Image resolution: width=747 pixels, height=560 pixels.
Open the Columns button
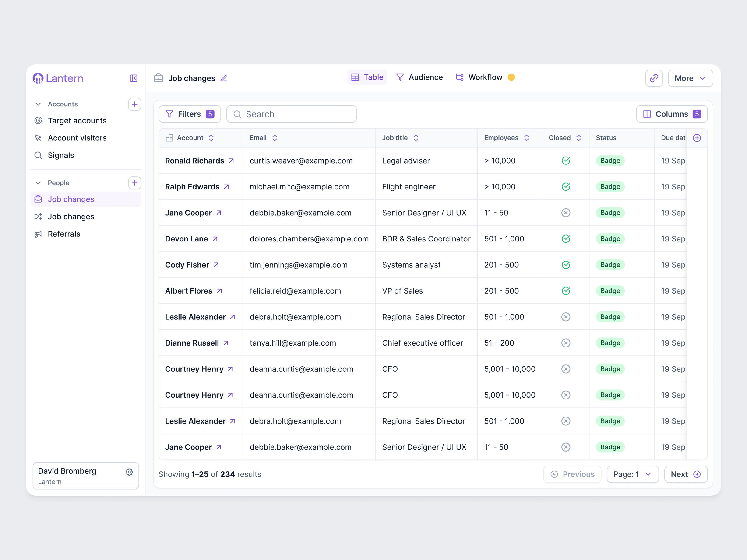[672, 114]
